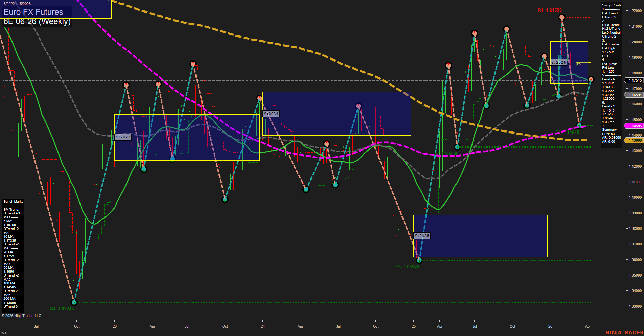644x336 pixels.
Task: Click the 2026 NinjaTrader, LLC copyright text
Action: (x=22, y=315)
